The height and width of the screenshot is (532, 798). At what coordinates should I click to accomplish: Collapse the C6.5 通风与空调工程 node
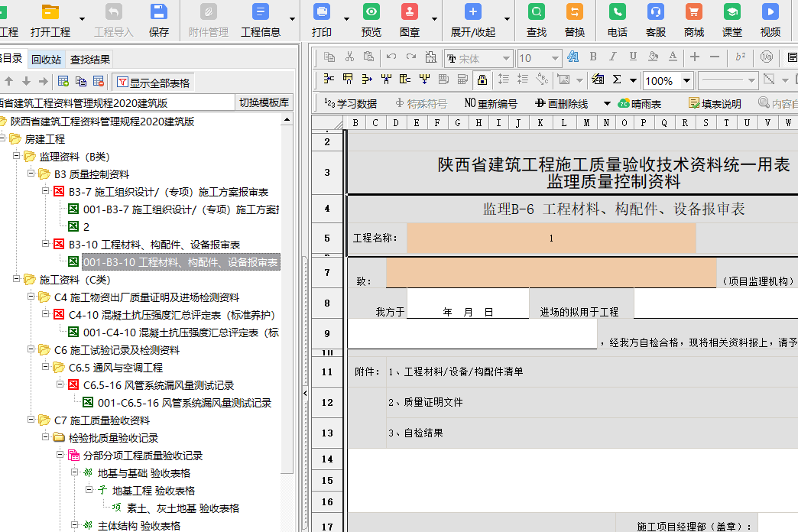[46, 367]
